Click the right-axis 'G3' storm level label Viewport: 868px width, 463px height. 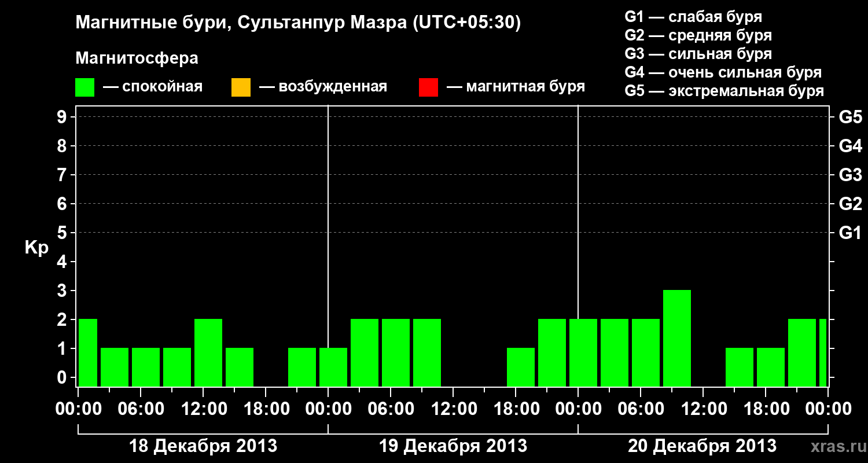pyautogui.click(x=851, y=175)
